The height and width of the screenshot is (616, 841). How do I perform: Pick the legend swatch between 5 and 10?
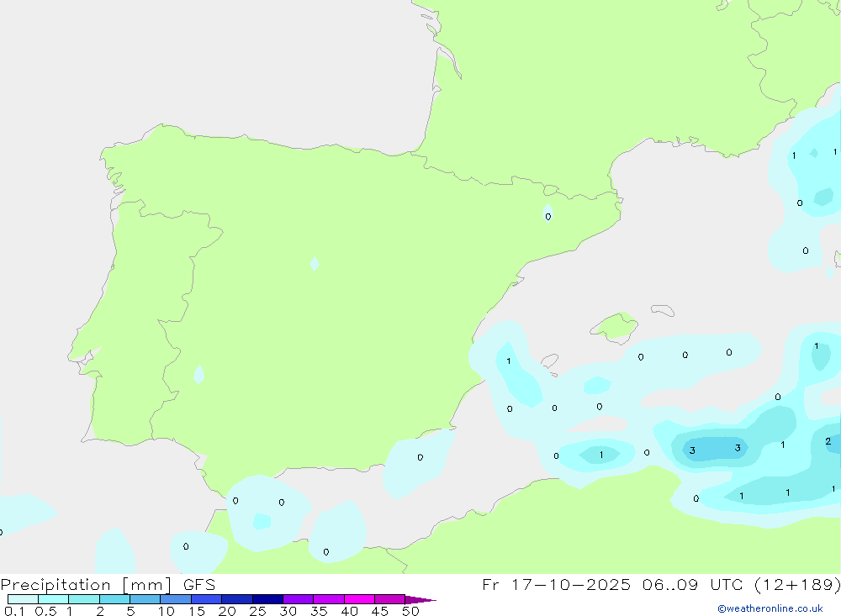coord(145,599)
